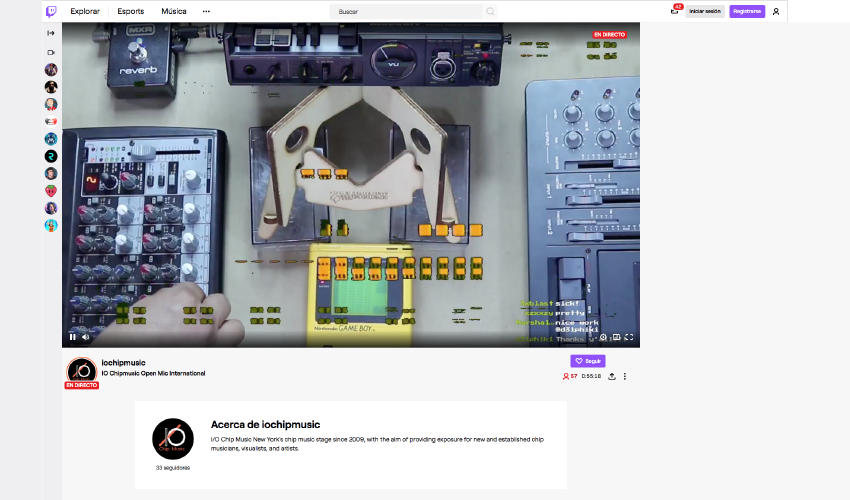Image resolution: width=850 pixels, height=500 pixels.
Task: Open the iochipmusic channel name link
Action: click(x=123, y=363)
